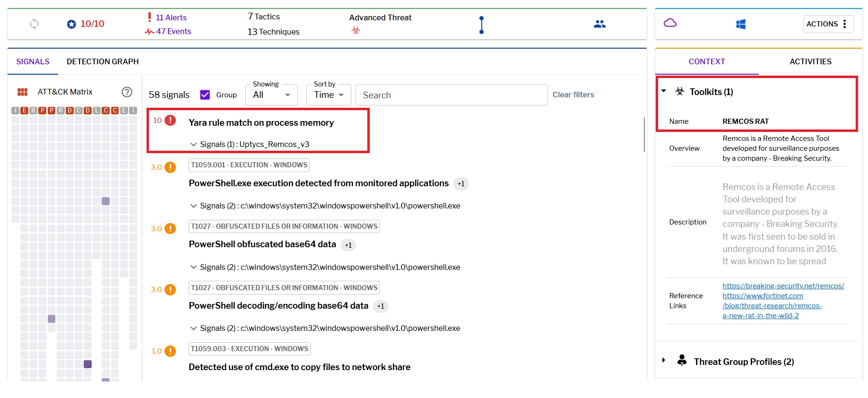Click red severity icon on Yara rule match
Viewport: 868px width, 398px height.
click(x=170, y=121)
